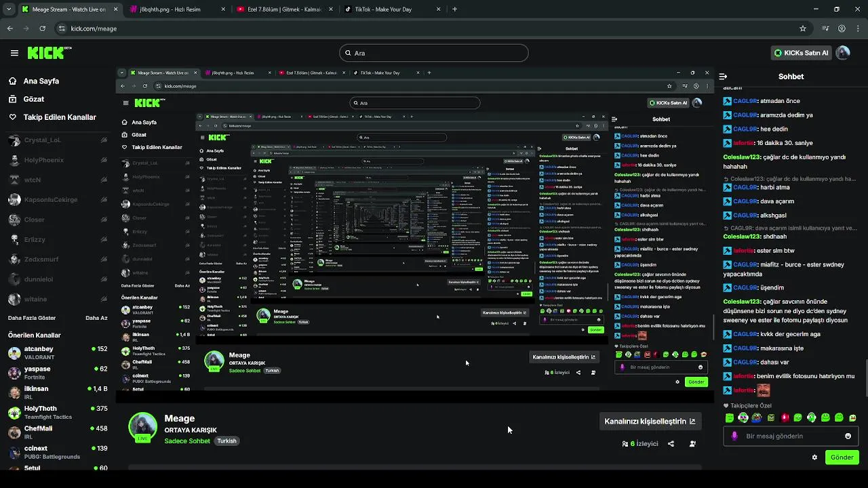Click Sadece Sohbet category link

tap(187, 441)
